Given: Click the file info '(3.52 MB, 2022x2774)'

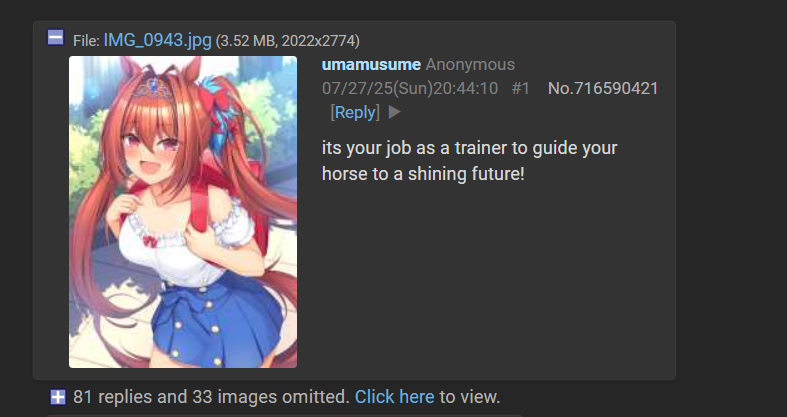Looking at the screenshot, I should (x=288, y=41).
